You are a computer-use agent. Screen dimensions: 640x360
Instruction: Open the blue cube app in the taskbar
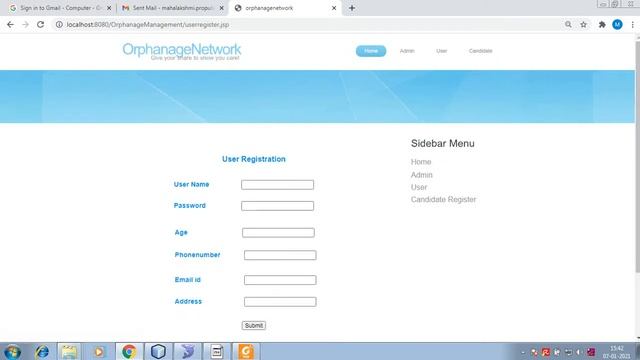tap(158, 351)
